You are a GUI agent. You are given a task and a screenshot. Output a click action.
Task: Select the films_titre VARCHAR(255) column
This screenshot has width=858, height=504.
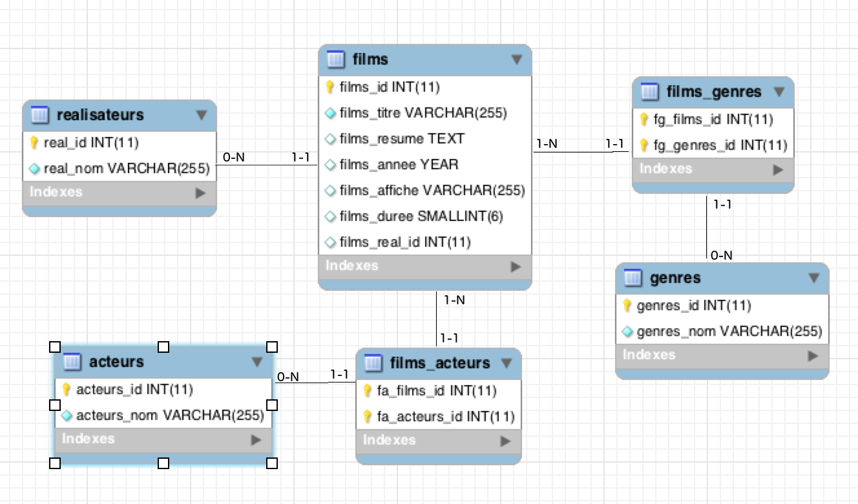point(423,113)
